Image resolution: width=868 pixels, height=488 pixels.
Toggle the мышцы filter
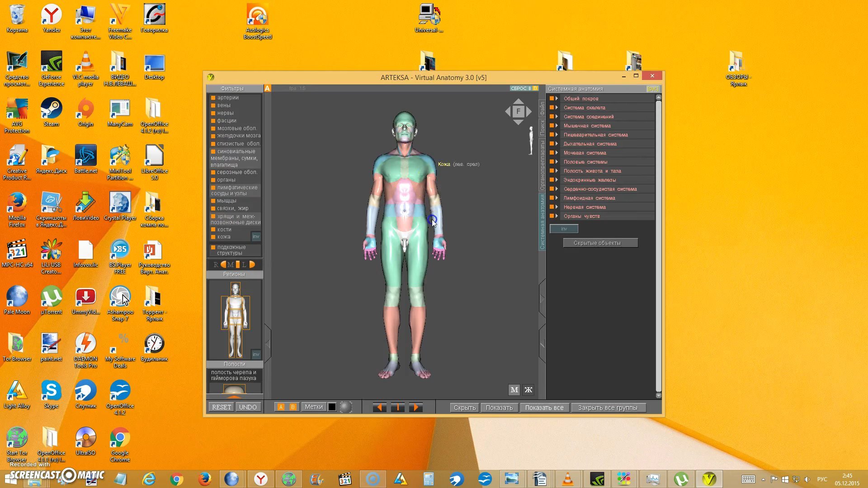213,201
